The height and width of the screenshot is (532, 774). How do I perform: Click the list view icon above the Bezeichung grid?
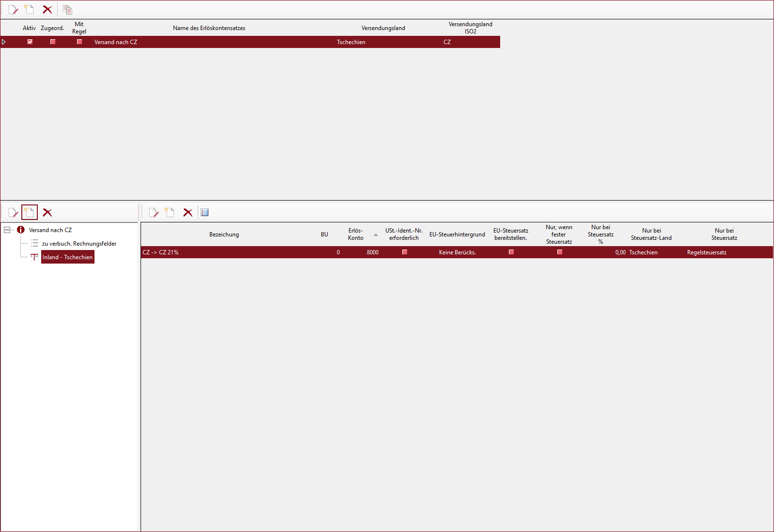click(205, 213)
